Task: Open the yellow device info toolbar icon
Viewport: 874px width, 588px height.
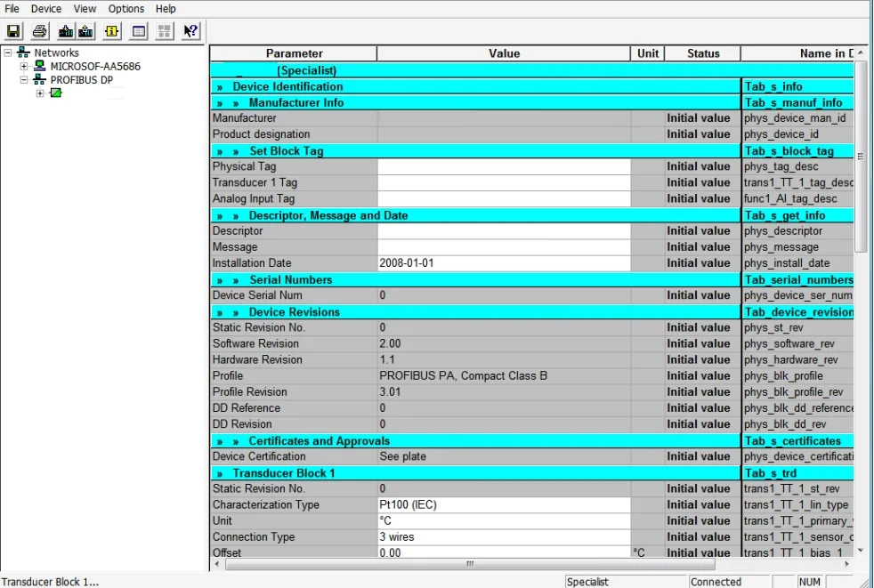Action: 111,31
